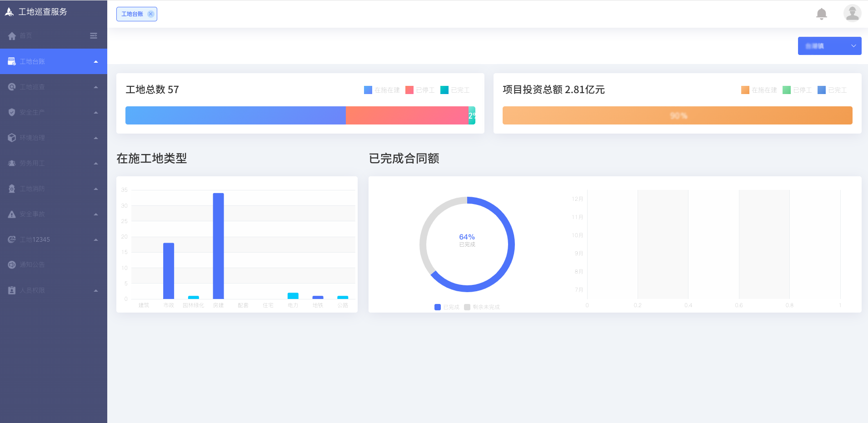Click the 工地巡查服务 logo icon
Image resolution: width=868 pixels, height=423 pixels.
coord(9,12)
